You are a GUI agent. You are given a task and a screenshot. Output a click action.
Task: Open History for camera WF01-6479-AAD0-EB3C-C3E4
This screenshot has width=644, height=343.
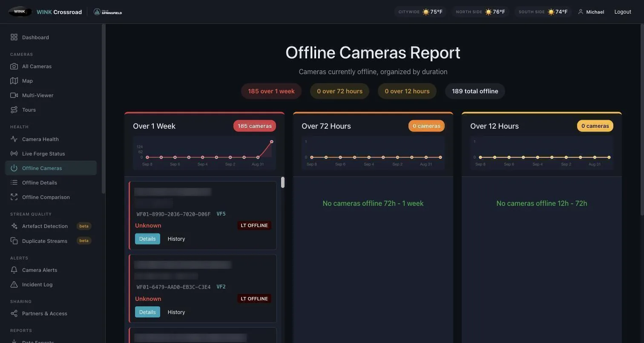[x=176, y=312]
